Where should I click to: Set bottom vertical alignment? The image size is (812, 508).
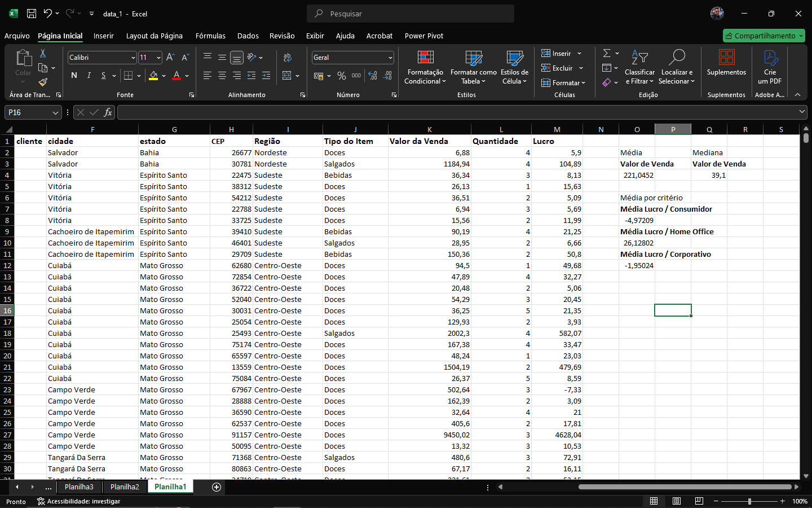pos(237,58)
